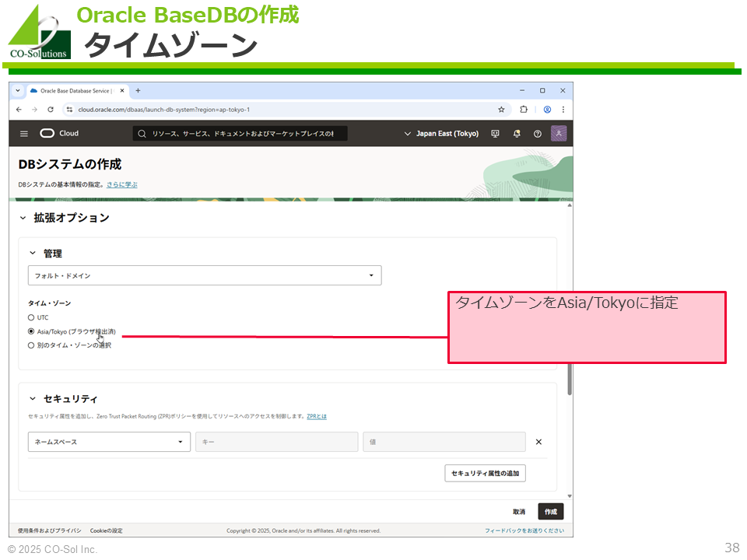Click the DBシステムの作成 heading

coord(69,164)
